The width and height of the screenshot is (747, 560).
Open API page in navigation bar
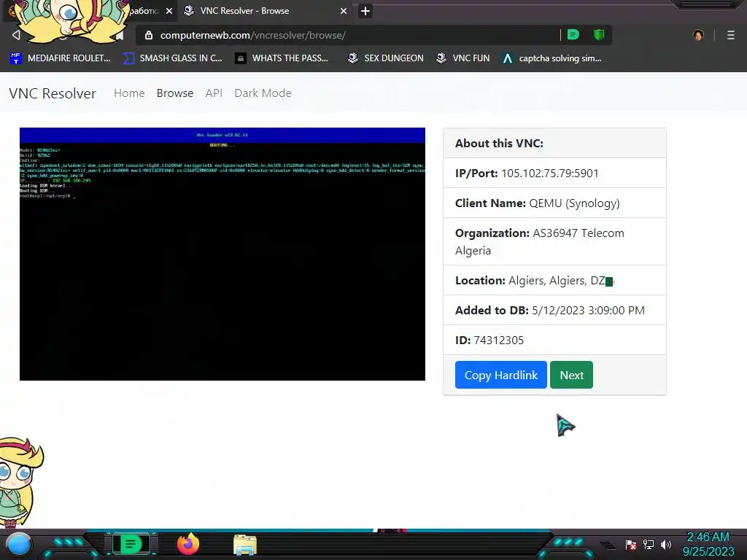pos(214,93)
